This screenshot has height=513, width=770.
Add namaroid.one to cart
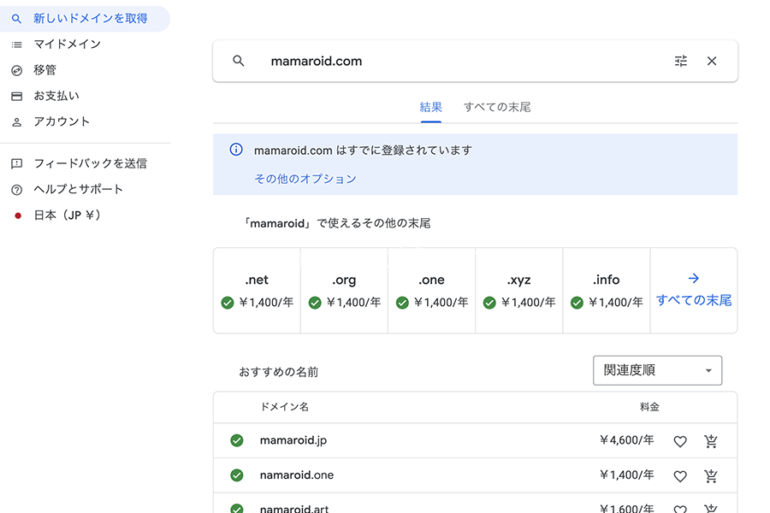click(x=711, y=476)
